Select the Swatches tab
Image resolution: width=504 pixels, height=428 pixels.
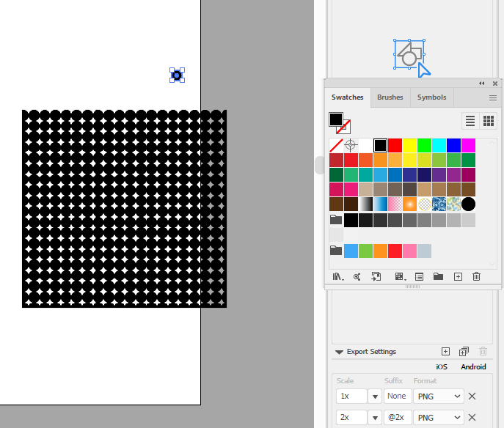[x=348, y=97]
